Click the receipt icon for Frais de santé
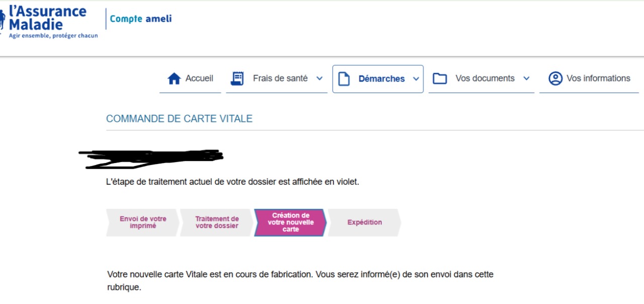The height and width of the screenshot is (304, 644). pos(237,79)
